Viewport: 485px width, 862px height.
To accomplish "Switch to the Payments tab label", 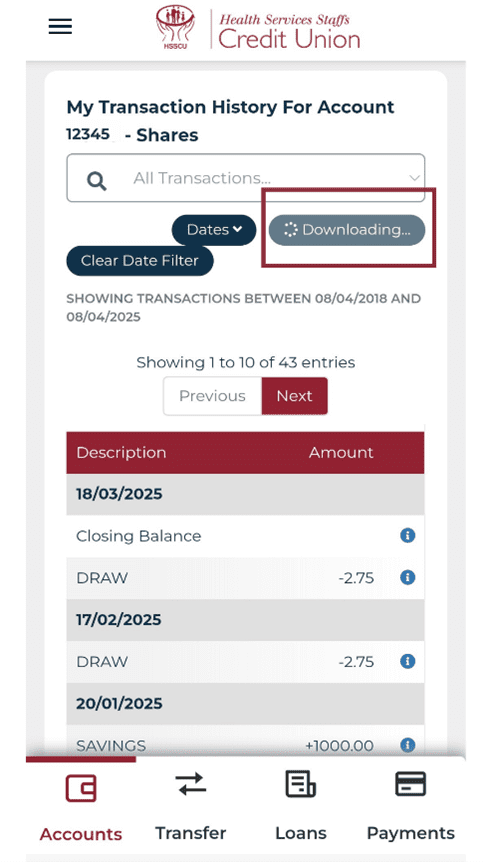I will point(411,833).
